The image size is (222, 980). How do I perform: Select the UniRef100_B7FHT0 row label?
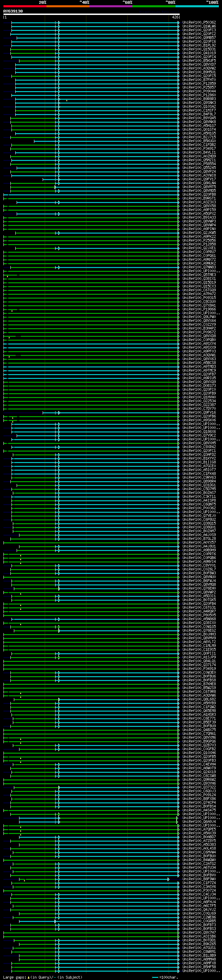(199, 80)
